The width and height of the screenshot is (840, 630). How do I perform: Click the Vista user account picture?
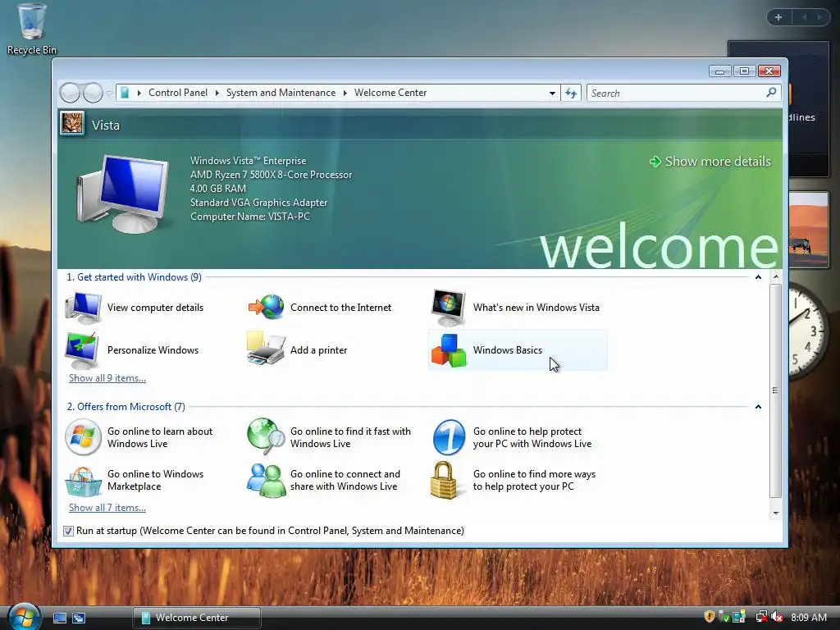pos(72,124)
